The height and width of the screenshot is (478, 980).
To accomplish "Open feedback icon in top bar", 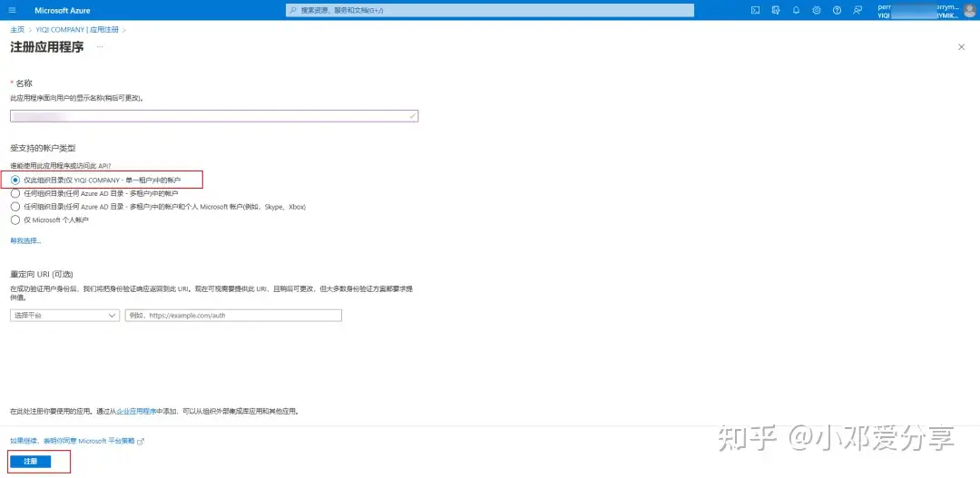I will coord(857,10).
